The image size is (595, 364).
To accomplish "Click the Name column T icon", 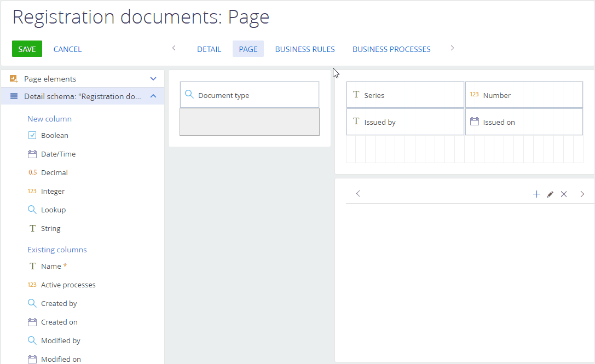I will (x=33, y=266).
